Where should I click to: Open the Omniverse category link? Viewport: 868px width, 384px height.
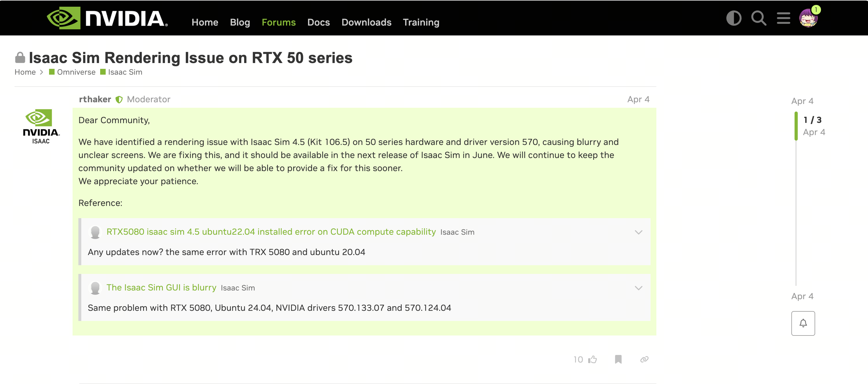tap(76, 72)
